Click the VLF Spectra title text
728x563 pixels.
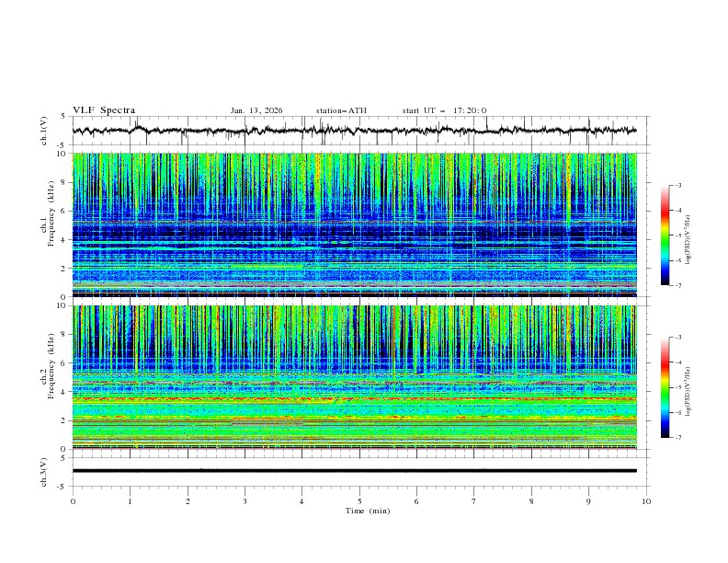(104, 110)
